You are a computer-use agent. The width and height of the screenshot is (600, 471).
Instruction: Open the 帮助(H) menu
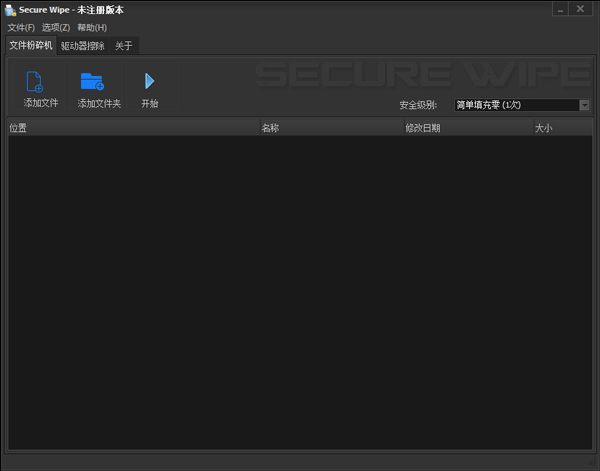tap(92, 27)
